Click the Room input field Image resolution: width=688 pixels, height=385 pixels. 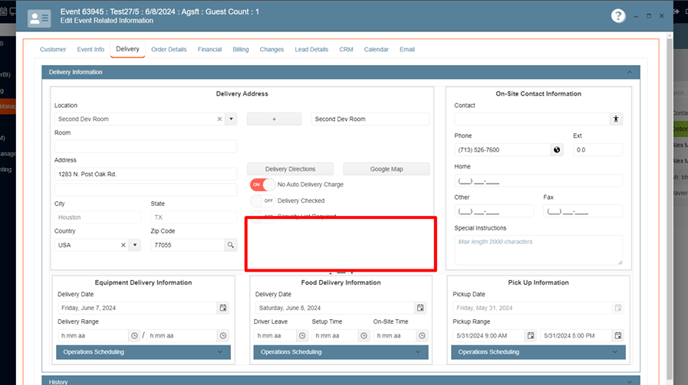pyautogui.click(x=146, y=146)
